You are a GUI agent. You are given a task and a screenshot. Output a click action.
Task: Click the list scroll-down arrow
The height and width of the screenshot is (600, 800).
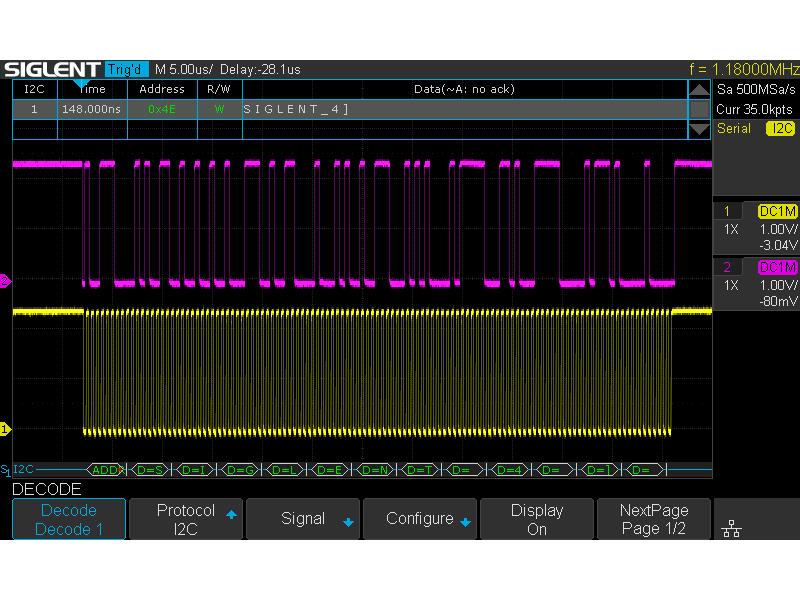(699, 130)
